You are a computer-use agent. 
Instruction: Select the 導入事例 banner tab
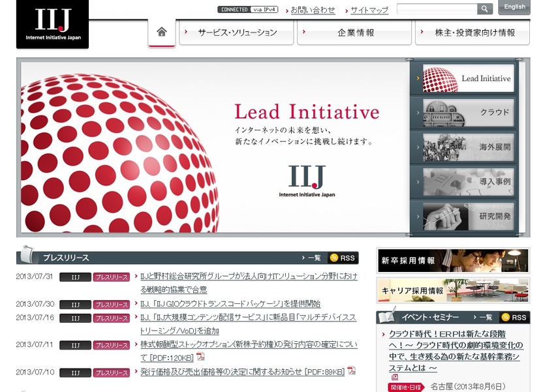468,182
